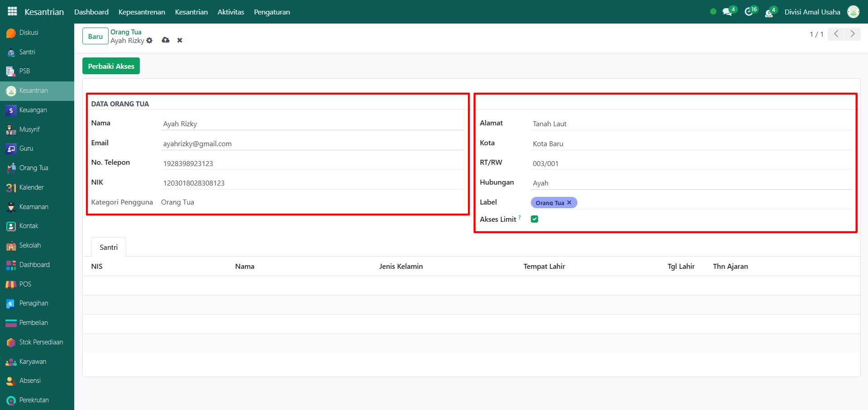868x410 pixels.
Task: Discard changes with the X icon
Action: [180, 40]
